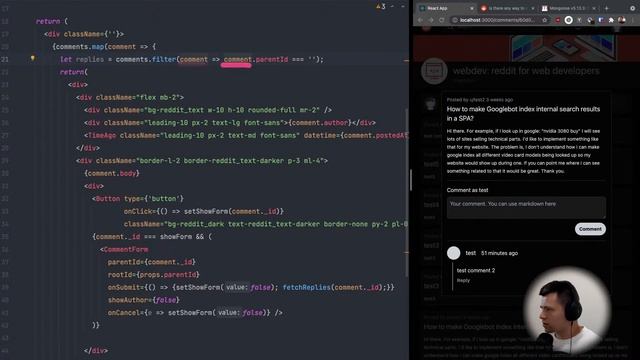Bookmark this page with the star icon
The width and height of the screenshot is (640, 360).
point(544,20)
